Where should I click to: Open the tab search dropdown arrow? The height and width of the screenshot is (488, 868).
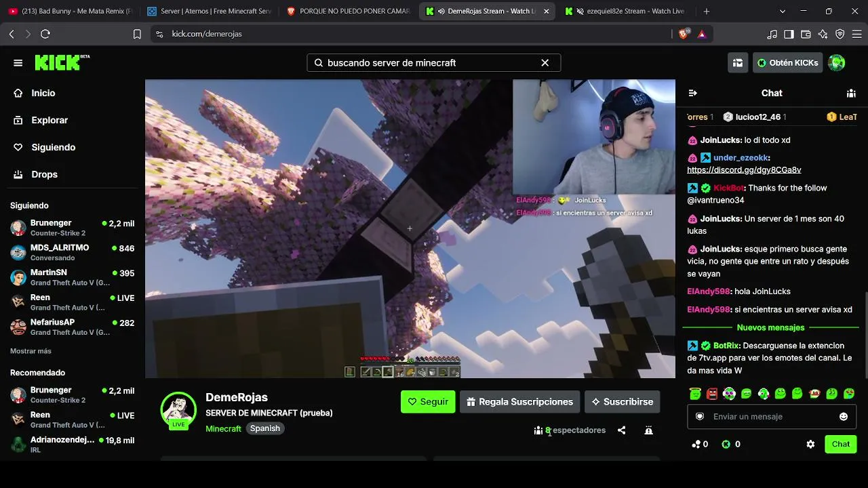[783, 11]
